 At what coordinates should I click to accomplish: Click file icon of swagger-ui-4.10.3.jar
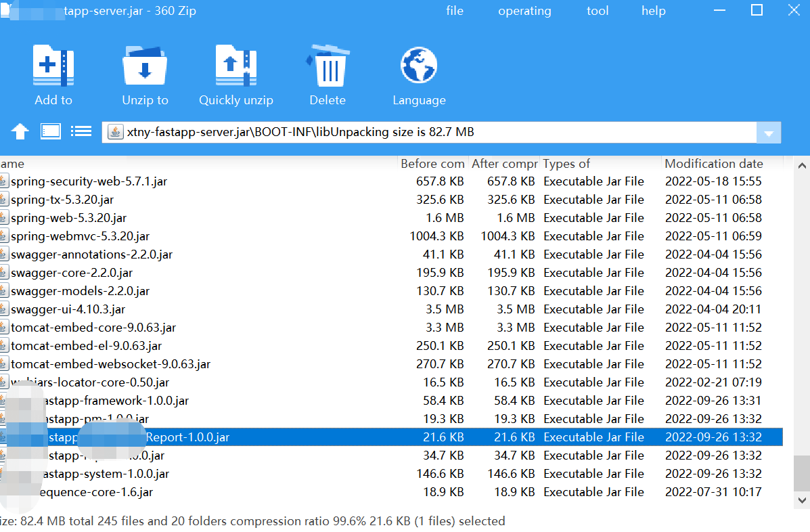pos(4,309)
